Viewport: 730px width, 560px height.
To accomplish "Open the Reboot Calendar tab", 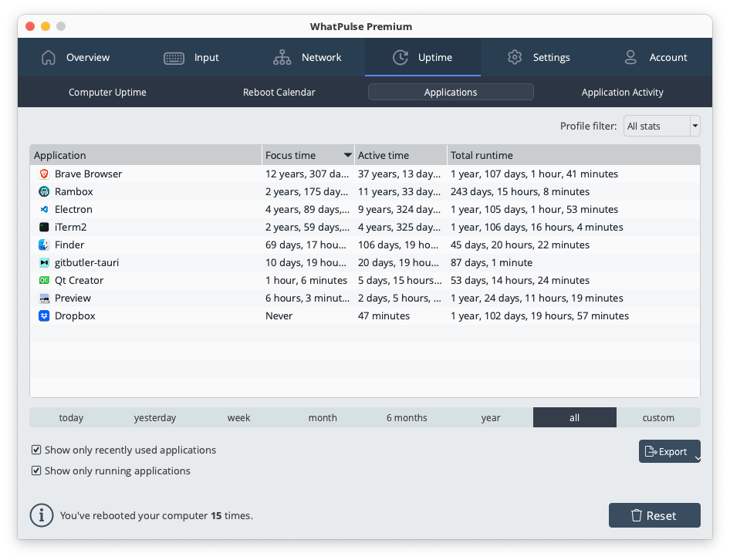I will (279, 92).
